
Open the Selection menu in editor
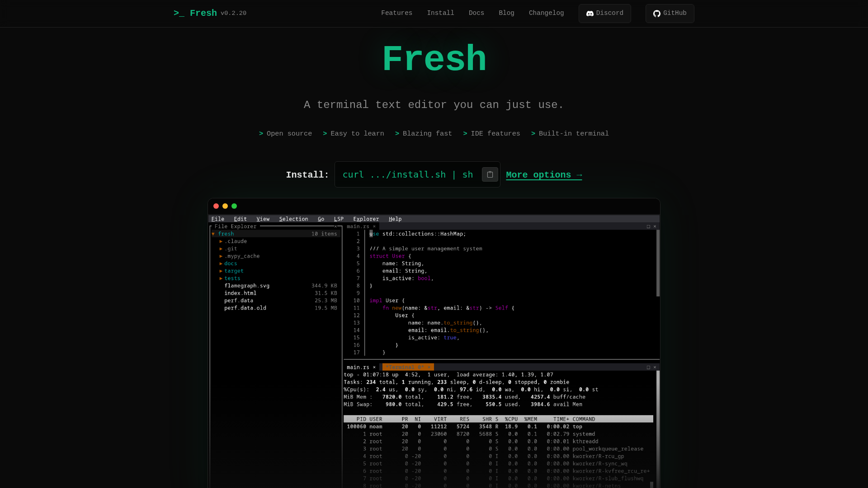[x=293, y=219]
